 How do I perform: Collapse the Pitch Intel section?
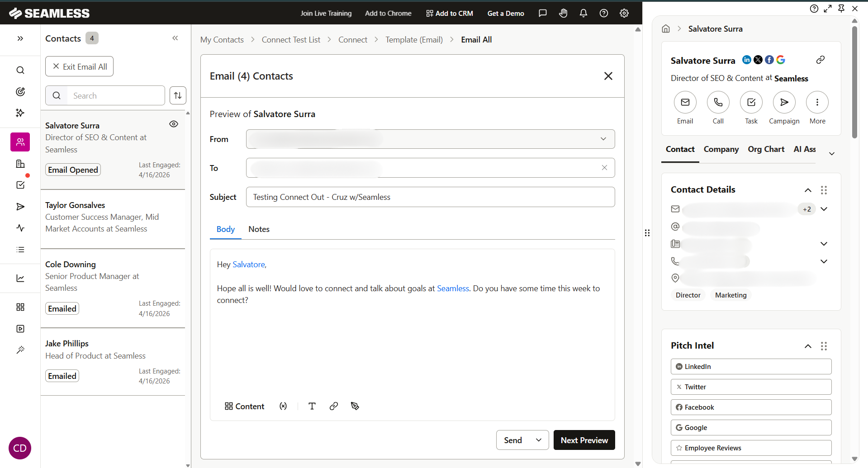tap(808, 346)
